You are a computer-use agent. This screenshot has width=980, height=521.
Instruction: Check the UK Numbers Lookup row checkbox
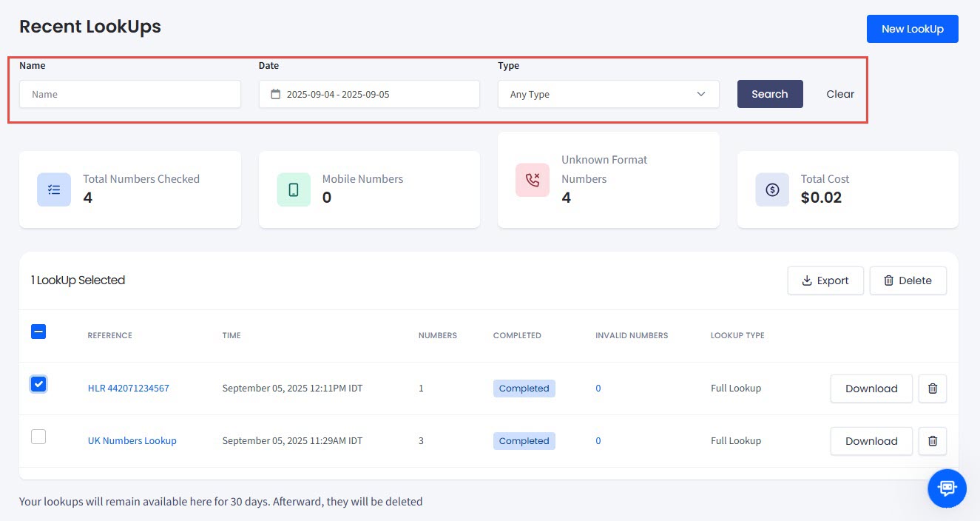point(38,437)
